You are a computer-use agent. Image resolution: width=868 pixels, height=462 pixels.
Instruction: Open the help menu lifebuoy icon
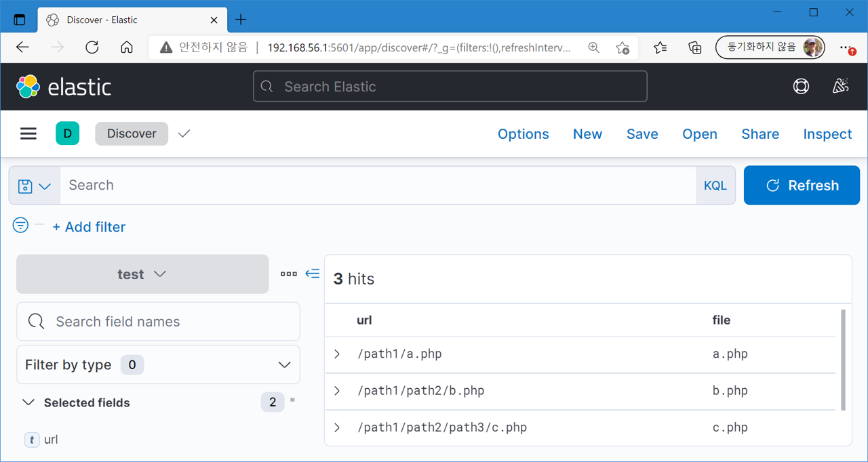801,87
